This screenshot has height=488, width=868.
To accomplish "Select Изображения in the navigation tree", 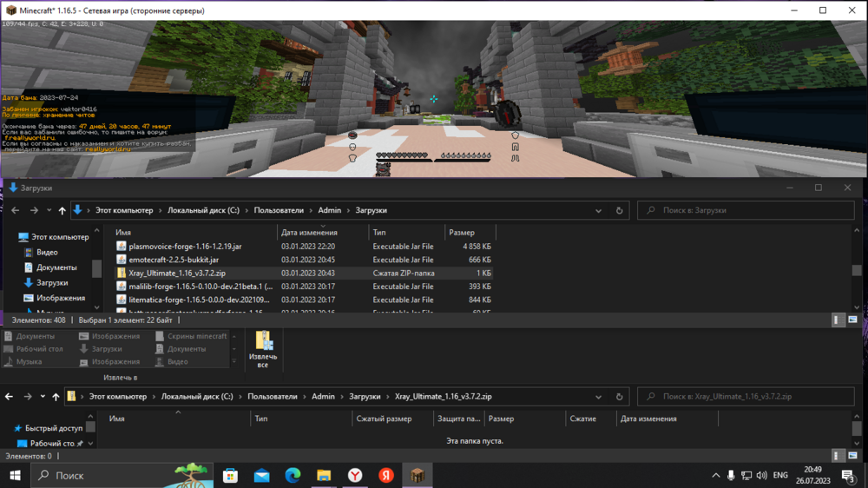I will click(x=61, y=298).
